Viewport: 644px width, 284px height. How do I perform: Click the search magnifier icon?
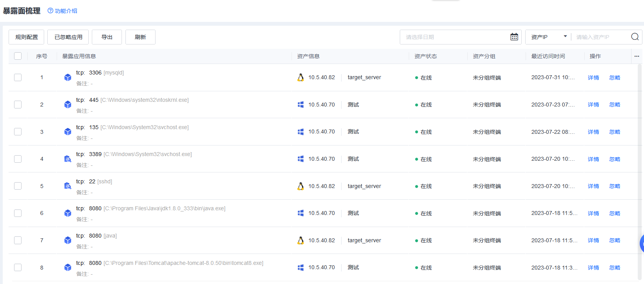pos(635,37)
